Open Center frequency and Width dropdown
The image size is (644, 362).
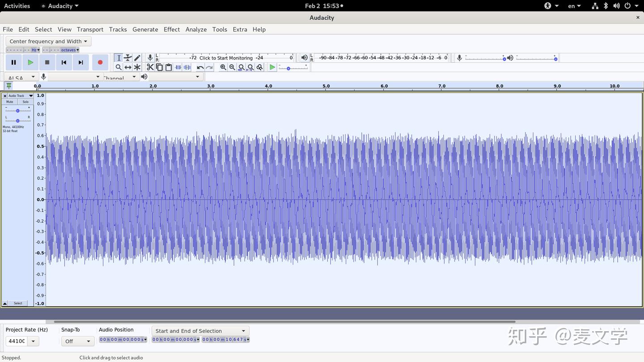48,41
